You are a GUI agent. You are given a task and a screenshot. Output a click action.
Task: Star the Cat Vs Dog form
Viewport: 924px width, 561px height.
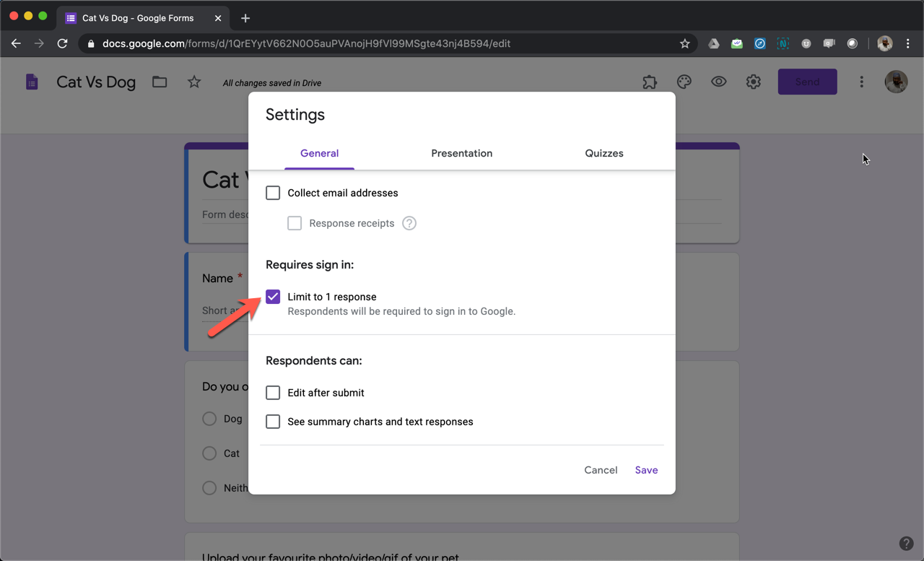click(x=194, y=82)
